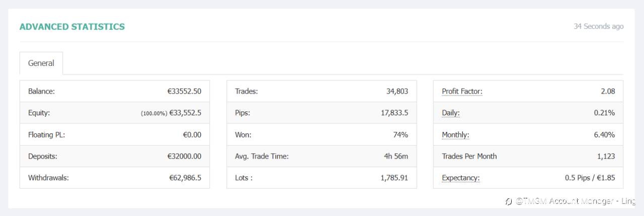Click the Lots value 1,785.91
This screenshot has height=216, width=644.
coord(394,178)
